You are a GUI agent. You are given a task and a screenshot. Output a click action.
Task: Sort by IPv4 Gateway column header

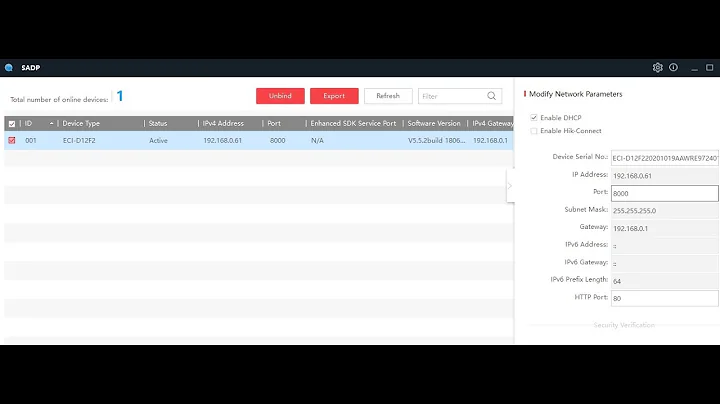click(x=493, y=123)
